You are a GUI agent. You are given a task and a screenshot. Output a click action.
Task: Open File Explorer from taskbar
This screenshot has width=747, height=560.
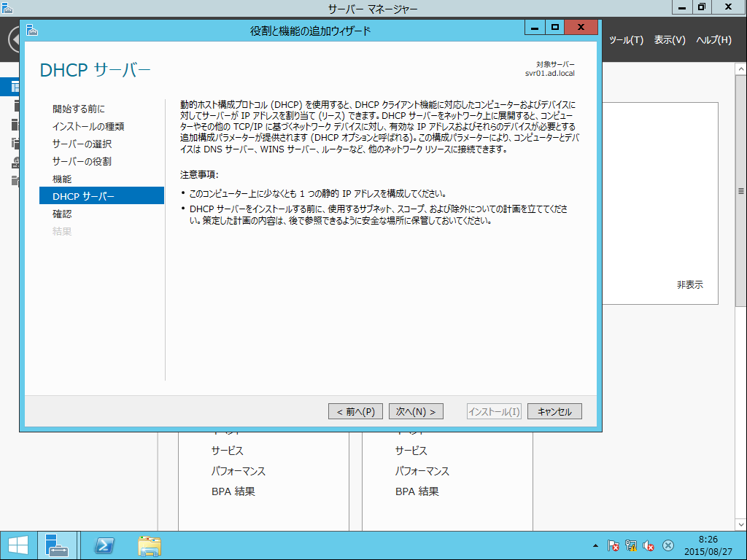pos(149,545)
